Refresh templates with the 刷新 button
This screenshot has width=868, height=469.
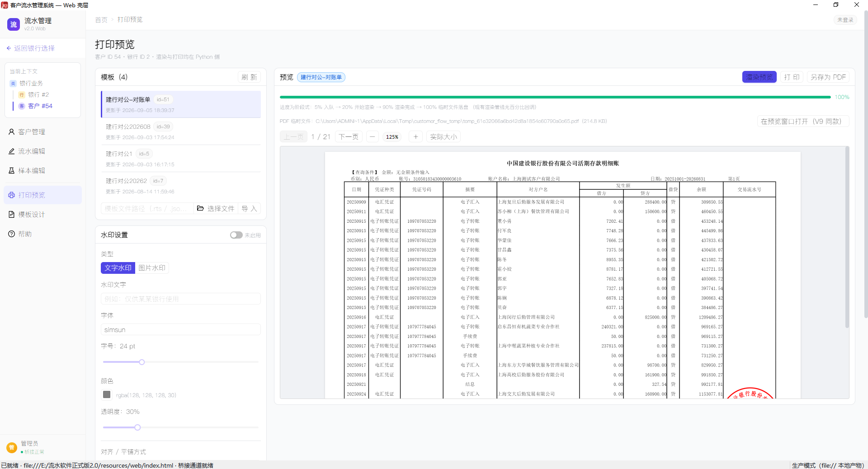coord(249,77)
